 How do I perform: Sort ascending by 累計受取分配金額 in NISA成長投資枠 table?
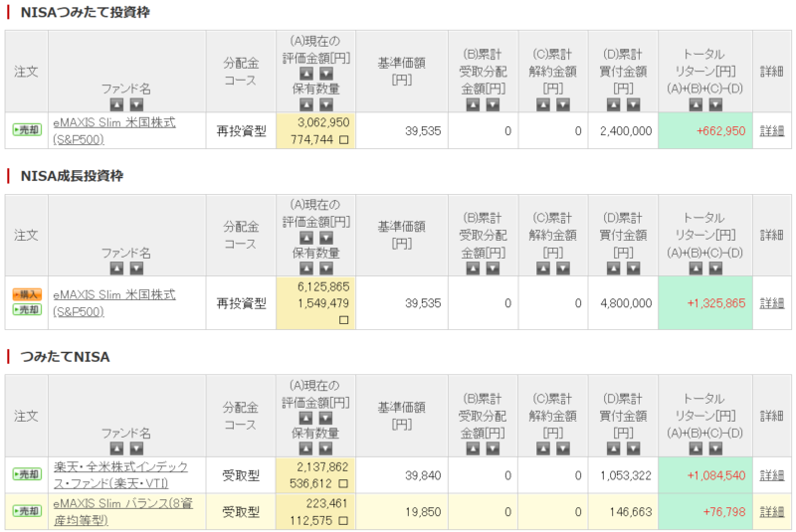472,268
